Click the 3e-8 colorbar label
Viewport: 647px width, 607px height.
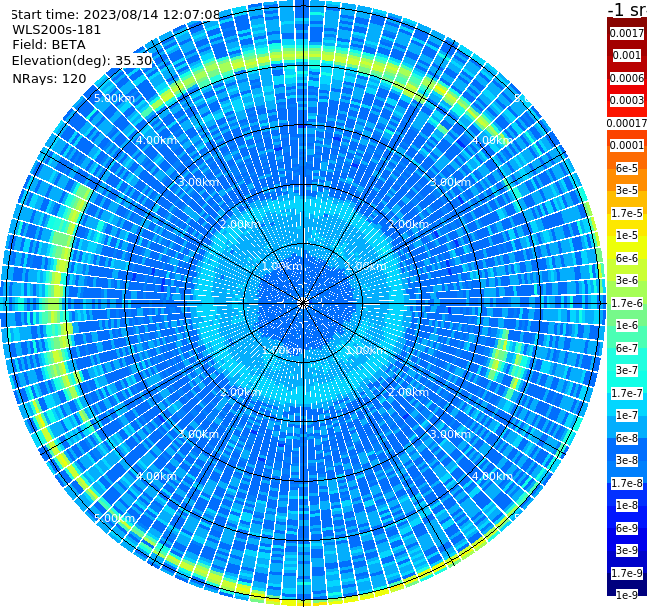tap(627, 460)
